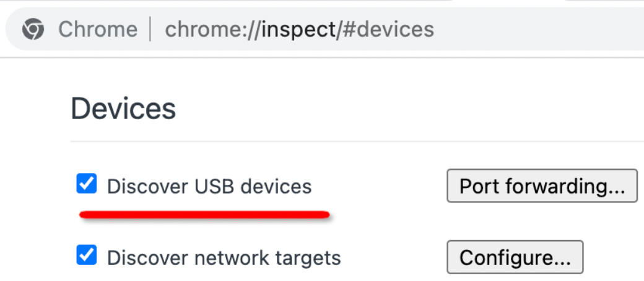The width and height of the screenshot is (644, 281).
Task: Open the Port forwarding settings dialog
Action: 542,185
